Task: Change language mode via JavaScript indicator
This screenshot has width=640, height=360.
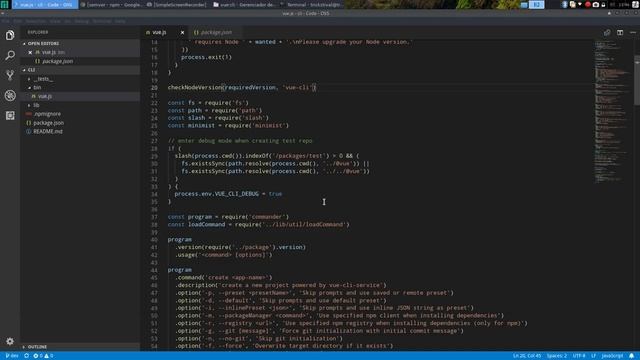Action: [x=612, y=356]
